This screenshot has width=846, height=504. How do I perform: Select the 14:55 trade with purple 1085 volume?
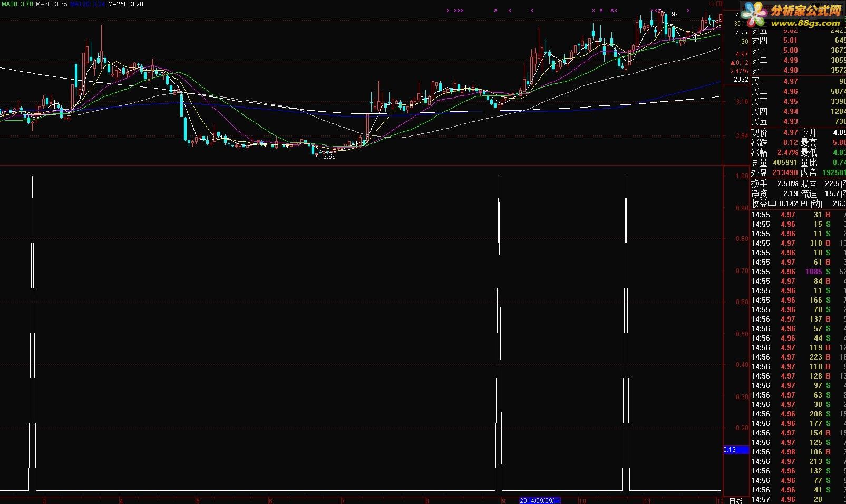(798, 272)
